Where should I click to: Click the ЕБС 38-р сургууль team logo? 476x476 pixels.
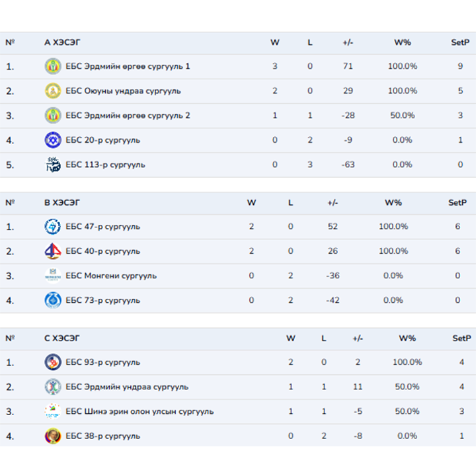pyautogui.click(x=53, y=436)
